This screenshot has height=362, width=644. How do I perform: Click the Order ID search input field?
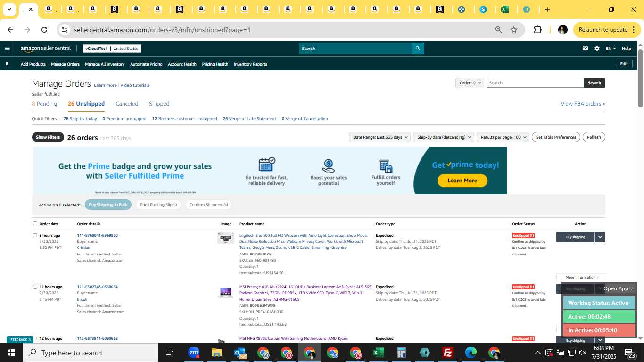point(535,83)
